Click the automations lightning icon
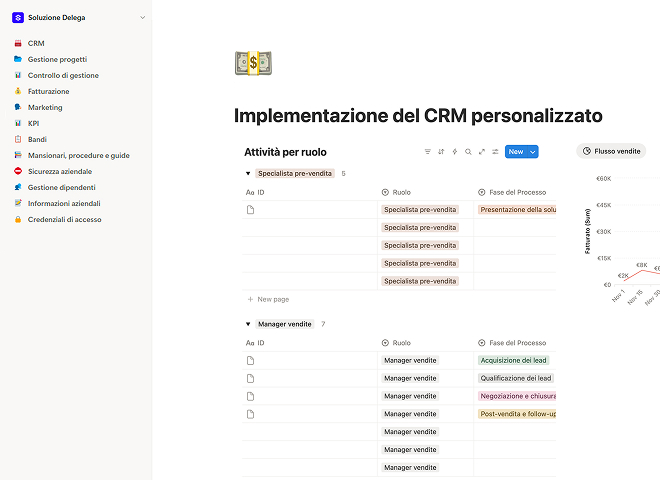 (x=455, y=152)
